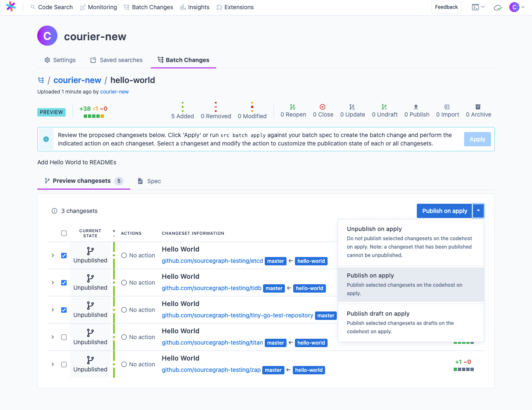
Task: Open the Saved searches tab
Action: point(116,60)
